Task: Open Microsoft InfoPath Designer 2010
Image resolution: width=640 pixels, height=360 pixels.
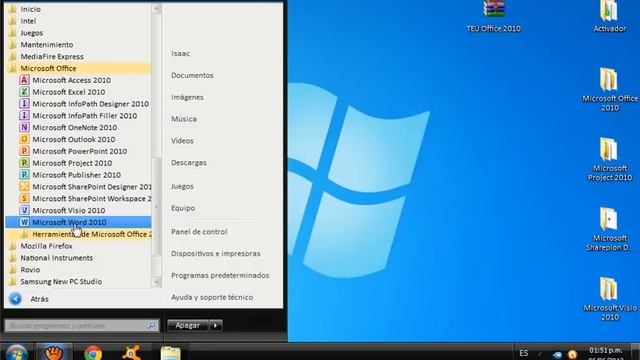Action: 84,104
